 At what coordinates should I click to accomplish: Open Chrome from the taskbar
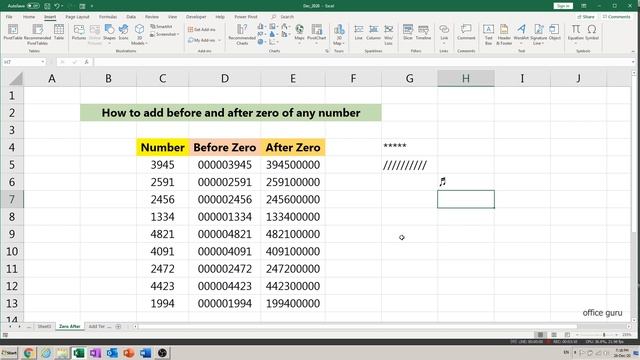pos(29,353)
